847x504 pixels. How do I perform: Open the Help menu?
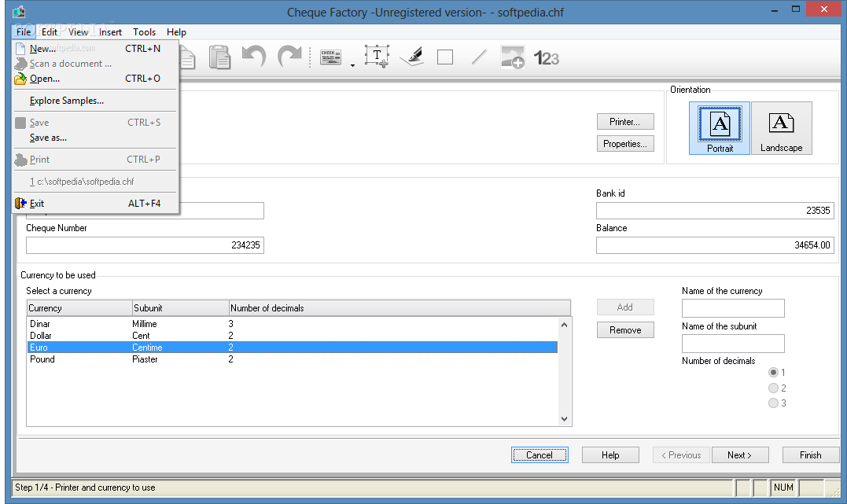(x=176, y=32)
